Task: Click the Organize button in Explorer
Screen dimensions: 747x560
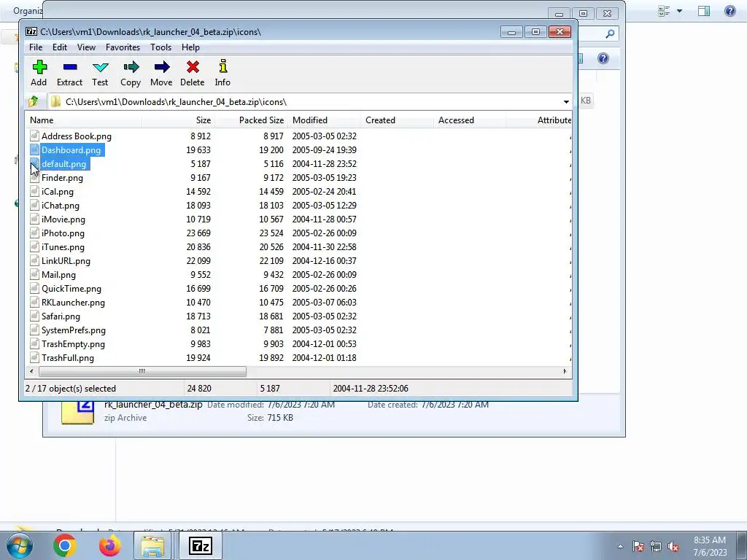Action: tap(28, 10)
